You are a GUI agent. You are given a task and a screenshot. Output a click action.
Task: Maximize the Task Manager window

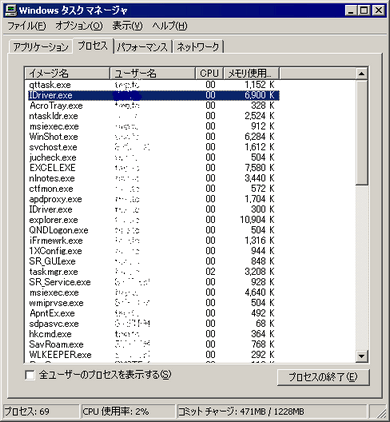pyautogui.click(x=364, y=11)
